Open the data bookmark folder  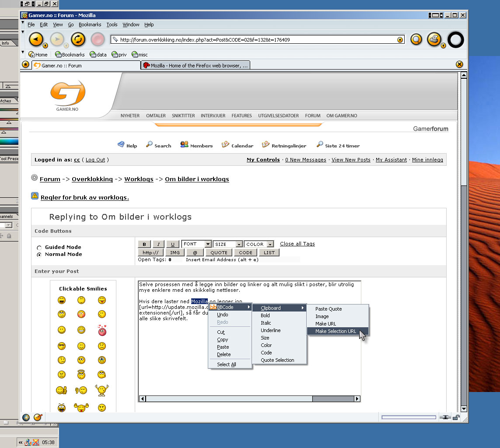98,55
